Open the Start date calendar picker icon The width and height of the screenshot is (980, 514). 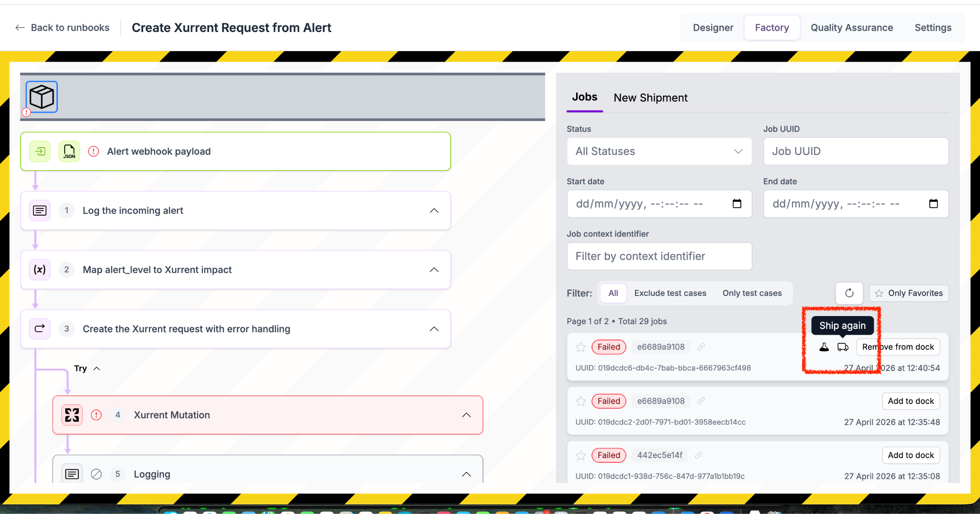(737, 204)
